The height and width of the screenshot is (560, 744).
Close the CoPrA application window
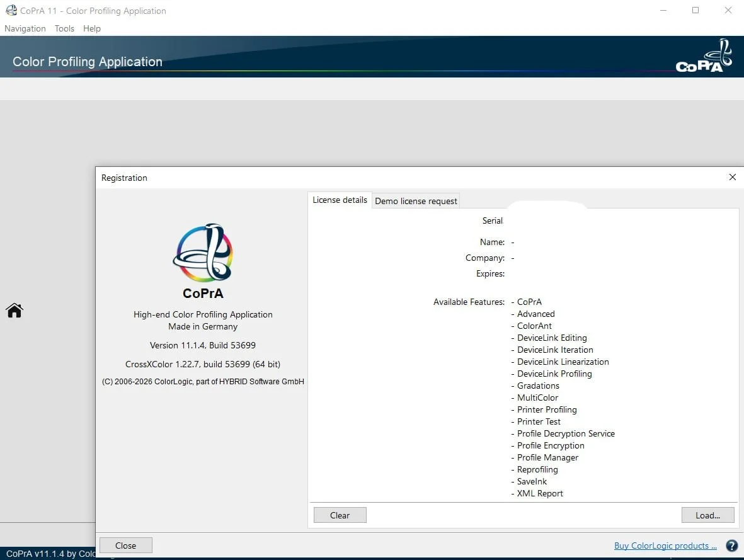pos(728,10)
